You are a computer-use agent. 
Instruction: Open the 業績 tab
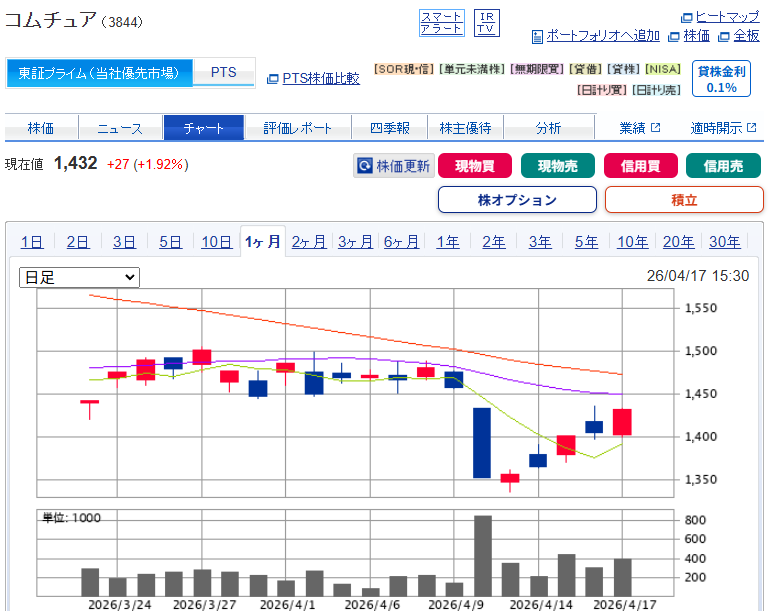coord(639,128)
